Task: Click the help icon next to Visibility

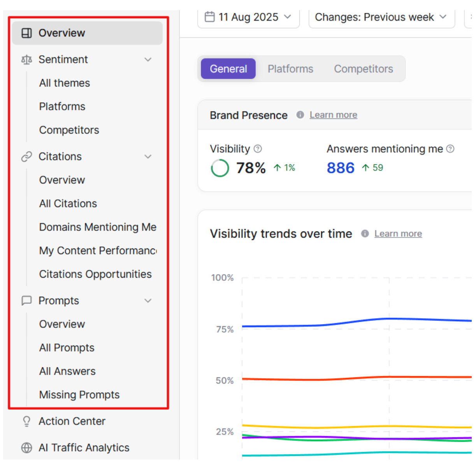Action: [x=258, y=149]
